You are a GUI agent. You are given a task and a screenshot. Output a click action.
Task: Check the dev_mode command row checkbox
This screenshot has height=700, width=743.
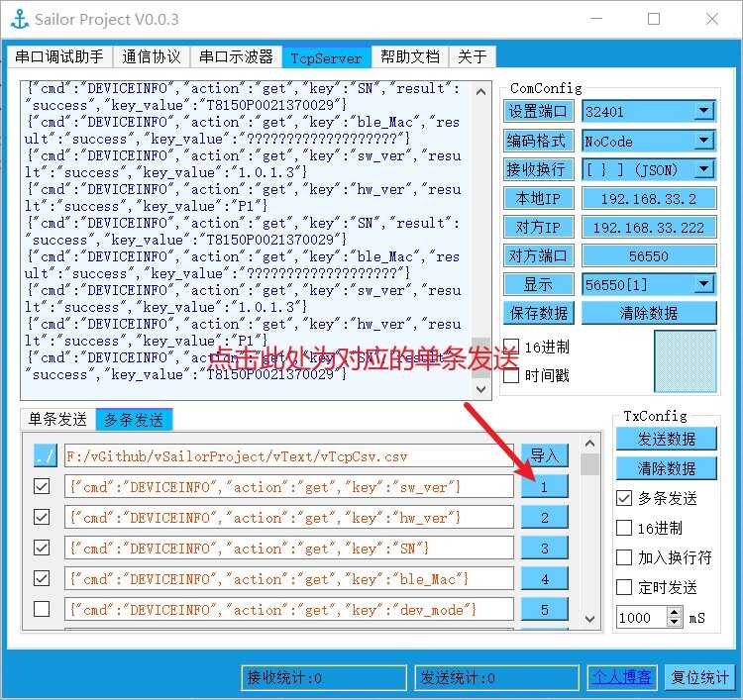42,609
